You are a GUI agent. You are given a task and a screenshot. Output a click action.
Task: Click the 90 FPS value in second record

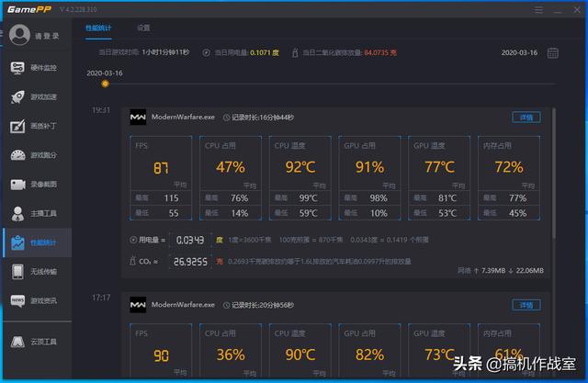point(161,355)
